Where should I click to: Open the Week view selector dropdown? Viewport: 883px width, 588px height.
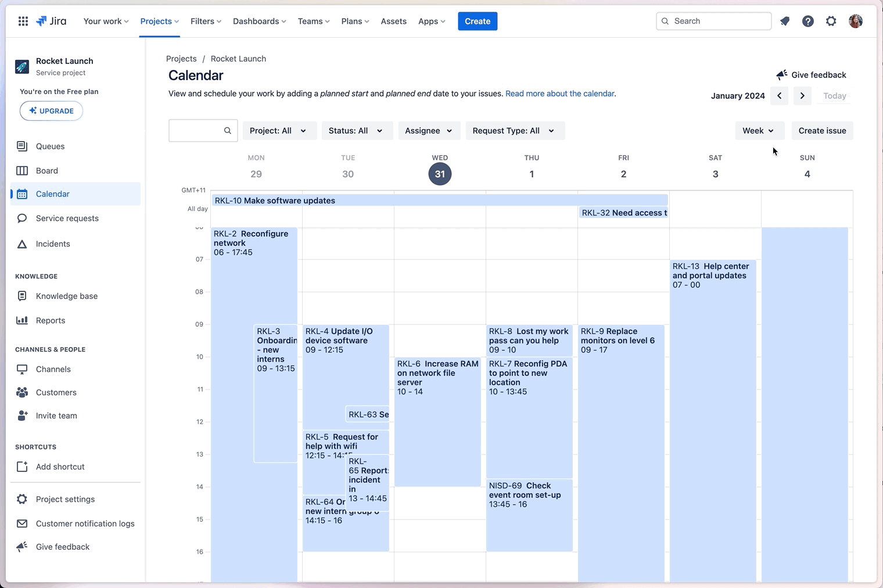coord(759,131)
